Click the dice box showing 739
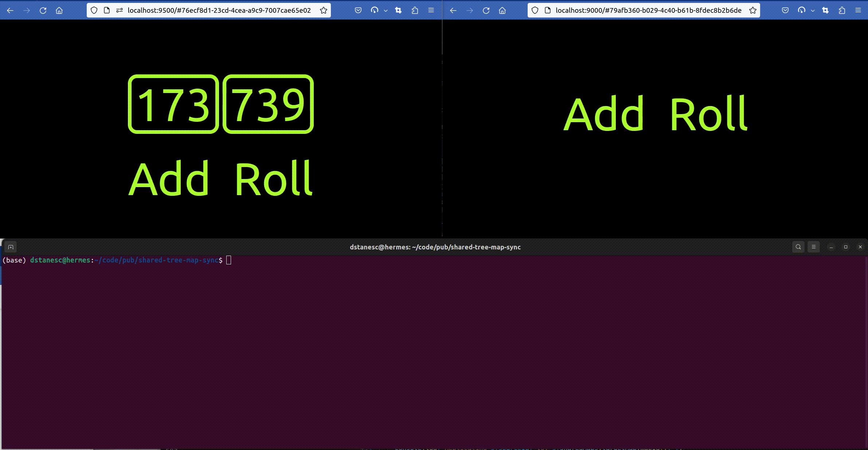The width and height of the screenshot is (868, 450). (268, 104)
